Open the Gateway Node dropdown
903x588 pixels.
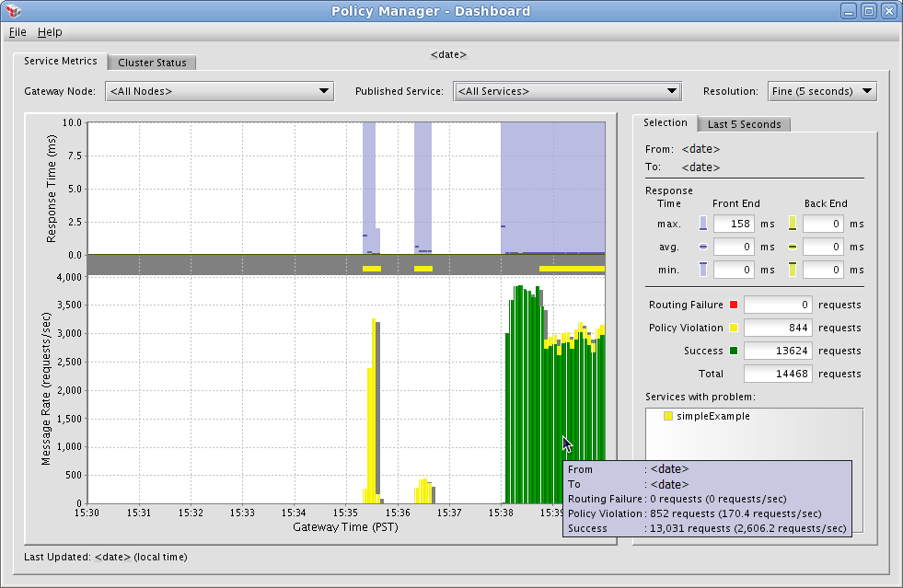pos(219,91)
